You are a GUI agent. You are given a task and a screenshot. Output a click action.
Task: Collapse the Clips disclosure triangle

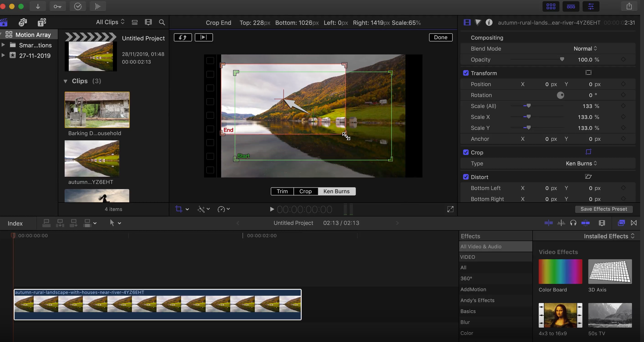[x=66, y=81]
